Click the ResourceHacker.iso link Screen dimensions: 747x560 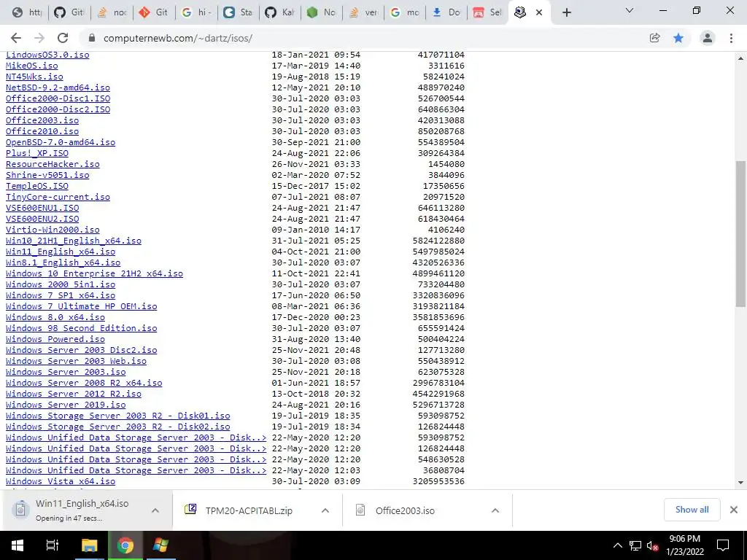[x=53, y=164]
